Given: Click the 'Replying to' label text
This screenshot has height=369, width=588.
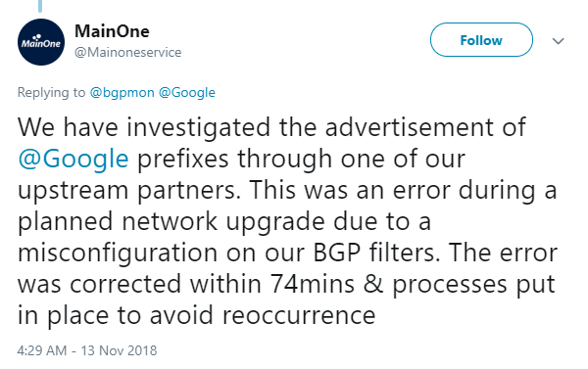Looking at the screenshot, I should [51, 93].
